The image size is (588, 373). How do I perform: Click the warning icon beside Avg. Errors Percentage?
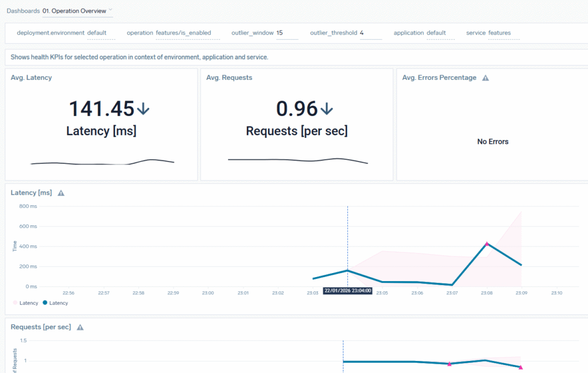pyautogui.click(x=485, y=78)
